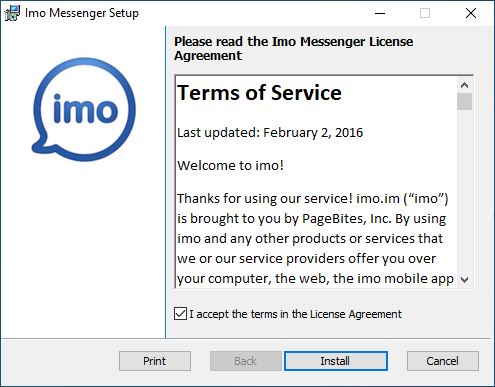Click the 'Last updated: February 2, 2016' line
Image resolution: width=495 pixels, height=387 pixels.
[270, 133]
